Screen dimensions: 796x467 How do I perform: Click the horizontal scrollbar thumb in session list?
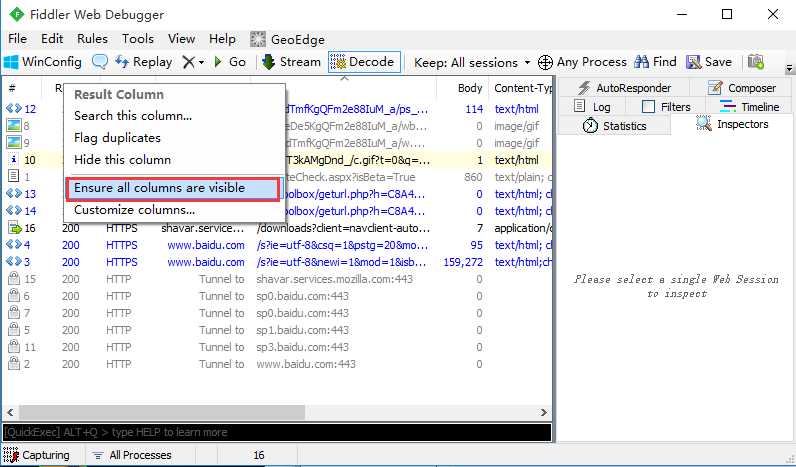[162, 412]
